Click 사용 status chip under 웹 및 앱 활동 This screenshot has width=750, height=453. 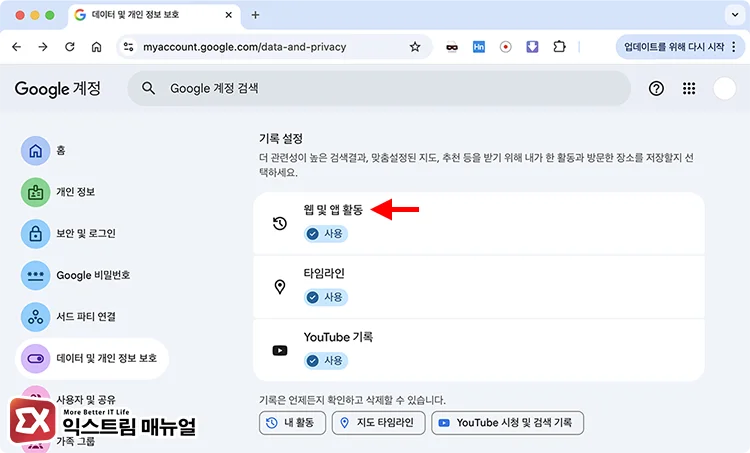point(325,234)
